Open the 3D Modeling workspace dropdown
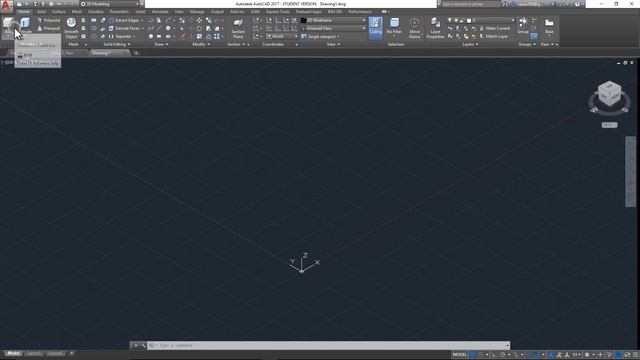 coord(110,4)
